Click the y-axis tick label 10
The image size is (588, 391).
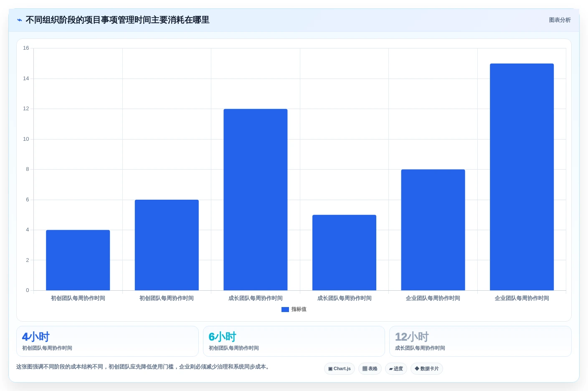[26, 139]
